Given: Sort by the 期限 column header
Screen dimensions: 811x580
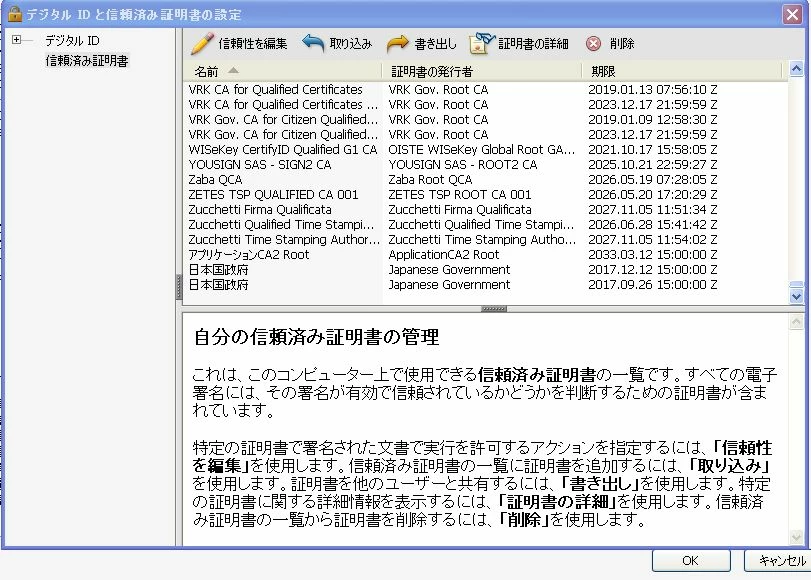Looking at the screenshot, I should pos(682,71).
